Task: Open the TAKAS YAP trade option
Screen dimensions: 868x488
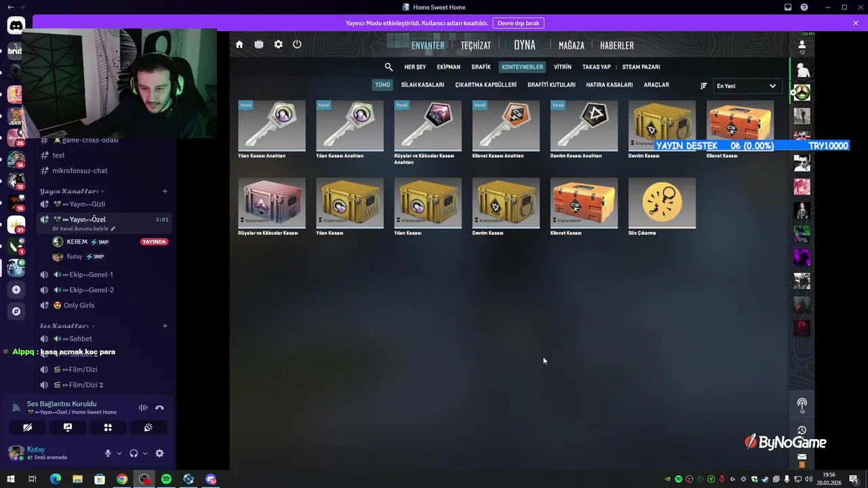Action: pyautogui.click(x=597, y=67)
